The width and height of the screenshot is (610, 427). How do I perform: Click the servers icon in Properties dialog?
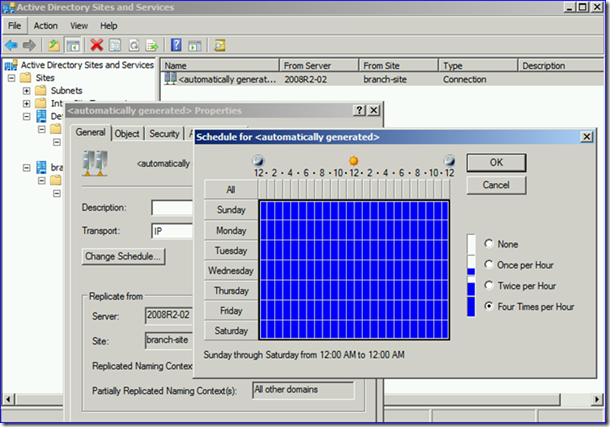click(x=95, y=163)
